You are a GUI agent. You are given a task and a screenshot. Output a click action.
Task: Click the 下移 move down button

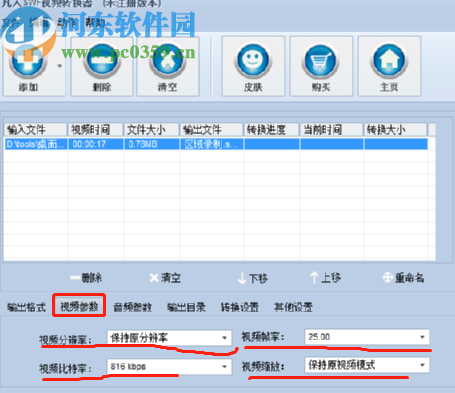coord(253,278)
